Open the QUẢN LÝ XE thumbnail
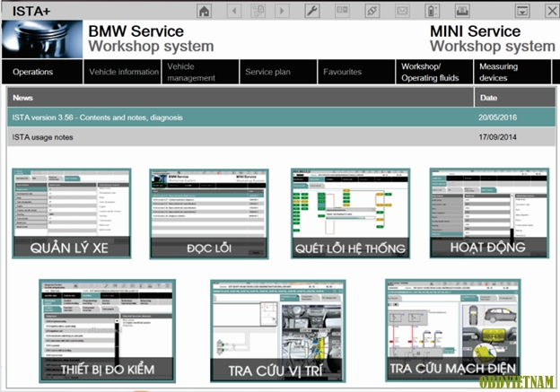This screenshot has width=560, height=392. pos(72,213)
